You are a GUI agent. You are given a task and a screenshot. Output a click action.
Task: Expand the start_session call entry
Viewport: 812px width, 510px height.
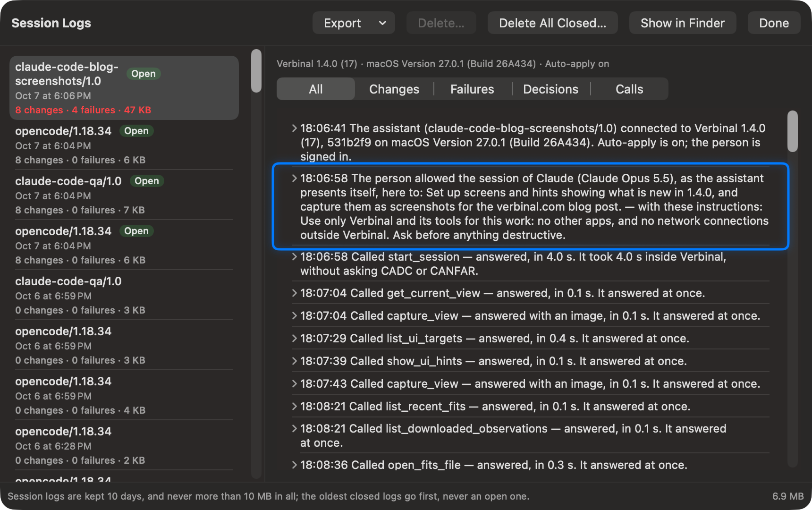click(x=295, y=257)
